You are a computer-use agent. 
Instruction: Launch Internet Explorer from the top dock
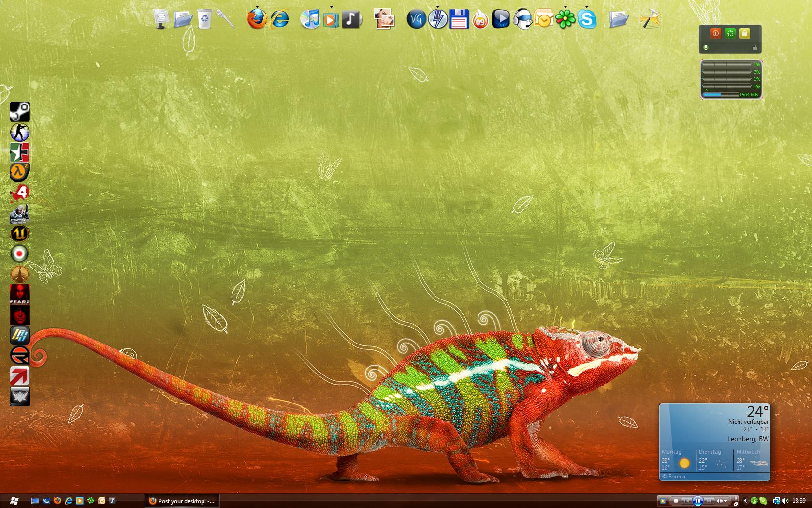coord(279,19)
